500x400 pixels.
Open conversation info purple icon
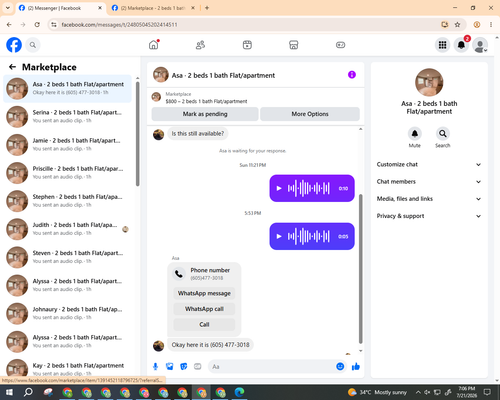coord(352,75)
